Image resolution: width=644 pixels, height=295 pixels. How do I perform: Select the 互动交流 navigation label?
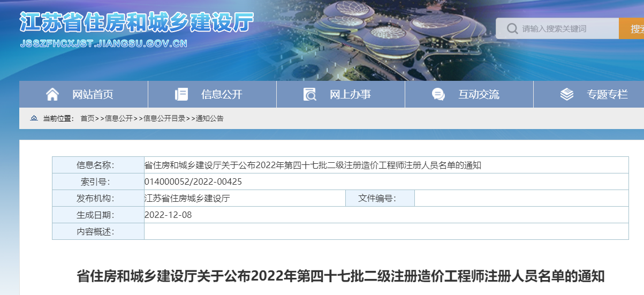pyautogui.click(x=479, y=95)
